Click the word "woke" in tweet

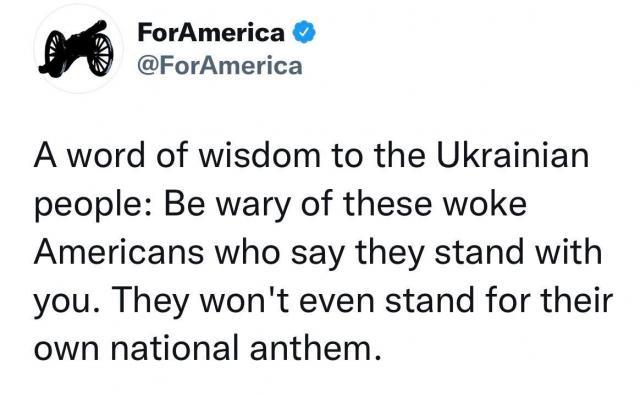click(485, 204)
